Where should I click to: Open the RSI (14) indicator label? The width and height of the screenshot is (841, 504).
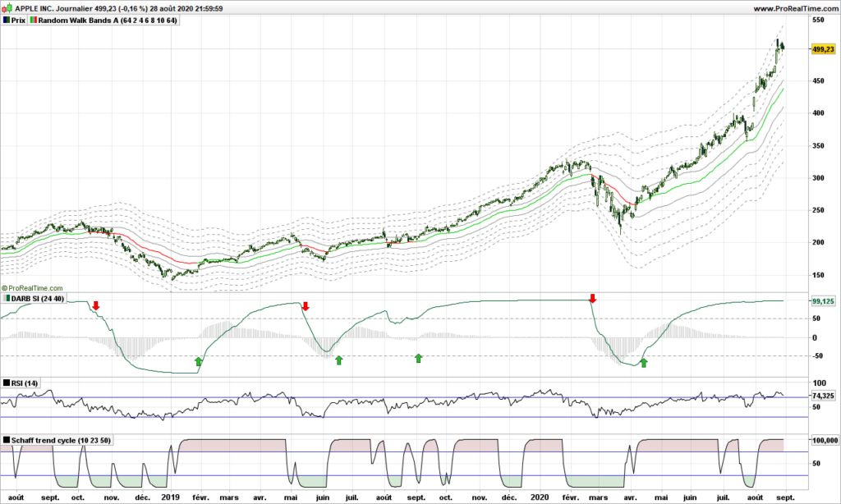point(25,383)
